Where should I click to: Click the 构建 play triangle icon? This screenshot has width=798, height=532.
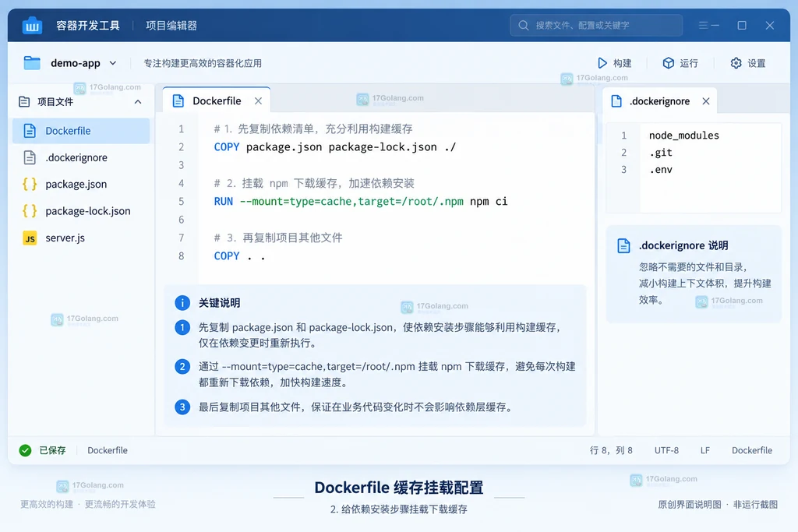pos(602,63)
